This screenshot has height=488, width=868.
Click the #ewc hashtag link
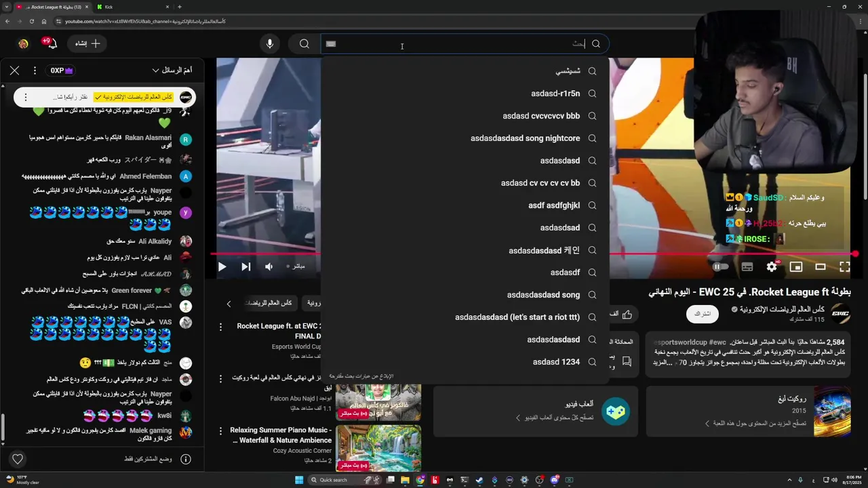(x=717, y=342)
